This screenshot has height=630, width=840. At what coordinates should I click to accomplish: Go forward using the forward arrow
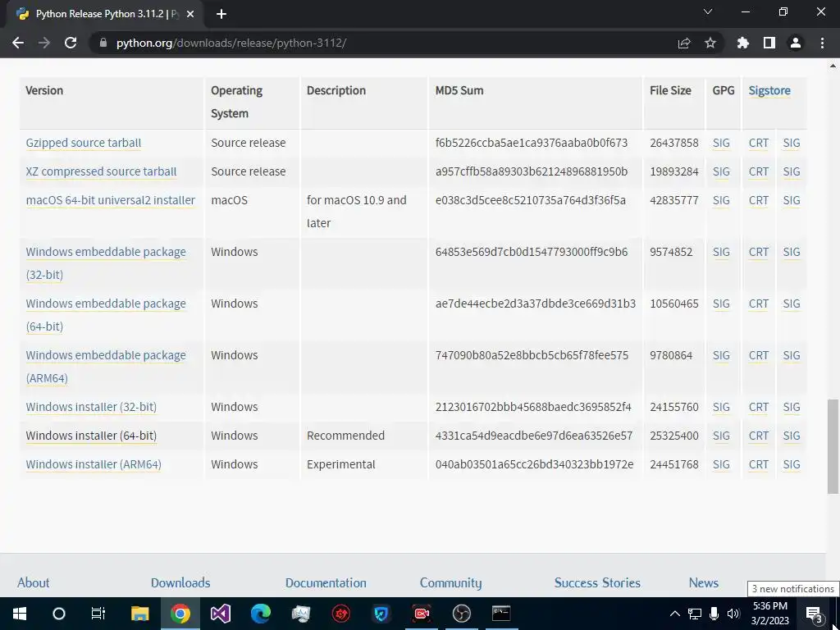point(44,43)
